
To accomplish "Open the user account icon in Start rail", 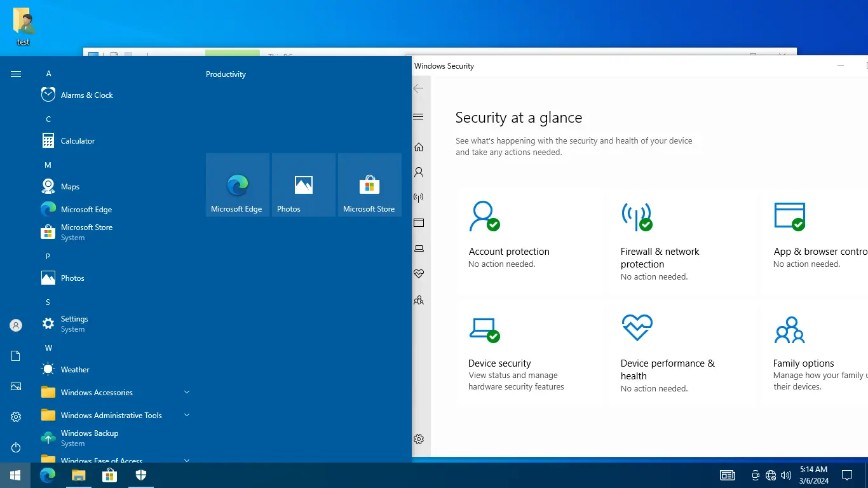I will pyautogui.click(x=16, y=325).
